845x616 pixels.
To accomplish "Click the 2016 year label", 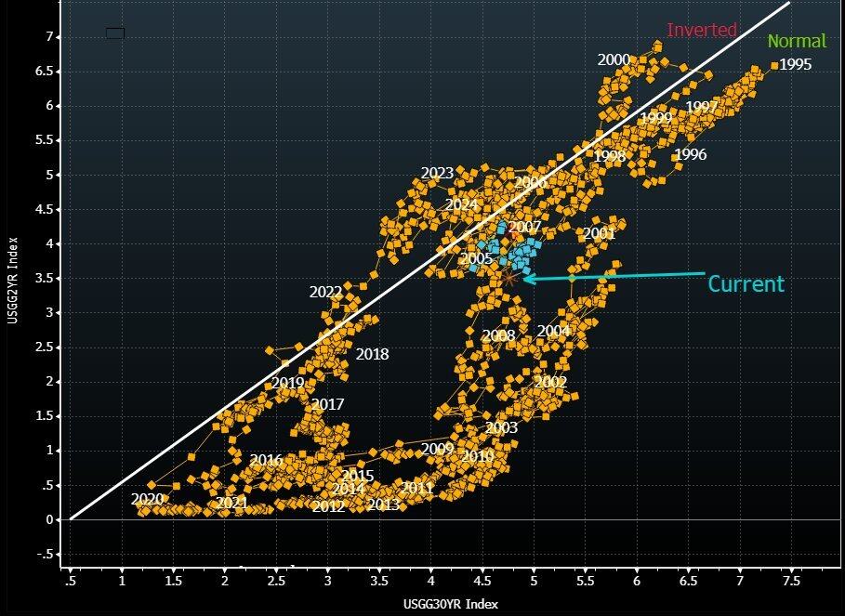I will 266,461.
